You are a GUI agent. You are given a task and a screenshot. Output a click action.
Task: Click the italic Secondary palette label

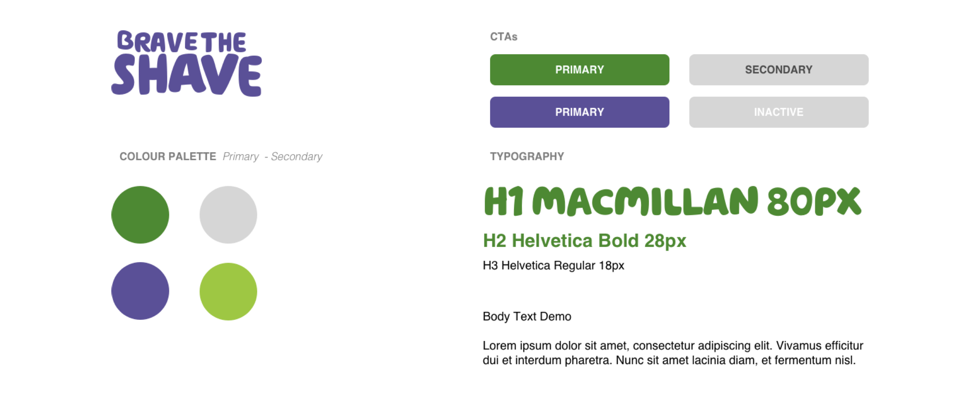pos(297,157)
